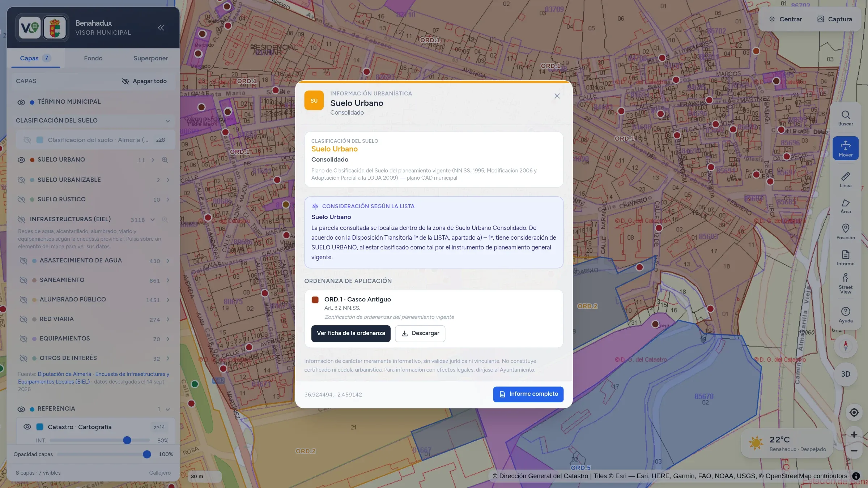Generate the Informe completo
868x488 pixels.
pyautogui.click(x=528, y=394)
